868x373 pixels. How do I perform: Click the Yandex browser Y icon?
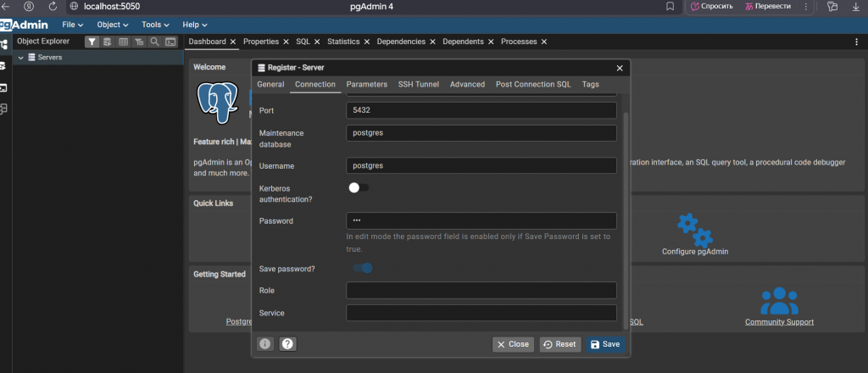pyautogui.click(x=29, y=7)
